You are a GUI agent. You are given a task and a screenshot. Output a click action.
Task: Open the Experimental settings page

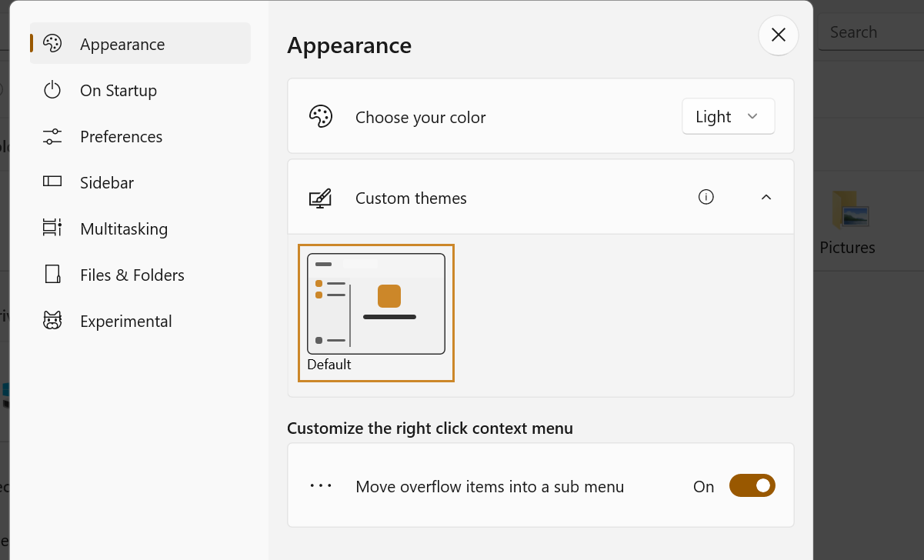click(x=126, y=322)
